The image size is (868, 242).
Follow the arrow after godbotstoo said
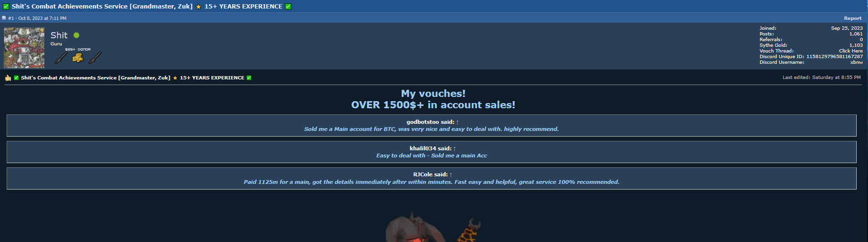457,122
